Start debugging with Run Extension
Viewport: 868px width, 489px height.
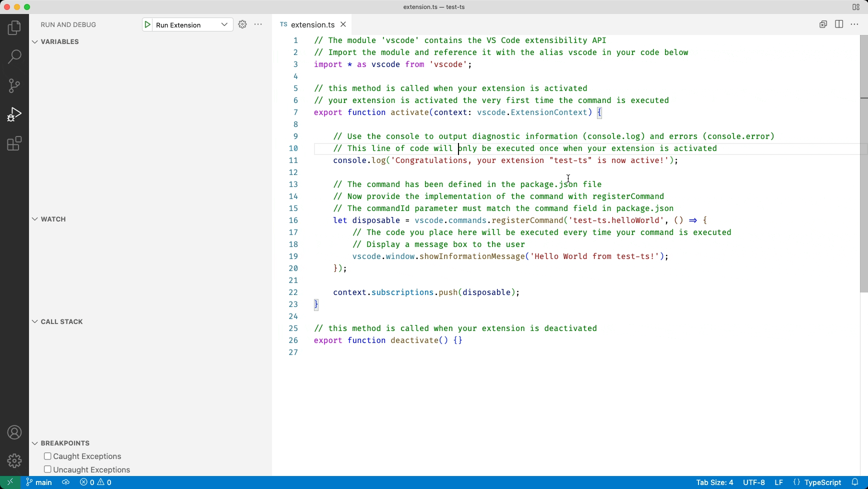(147, 24)
